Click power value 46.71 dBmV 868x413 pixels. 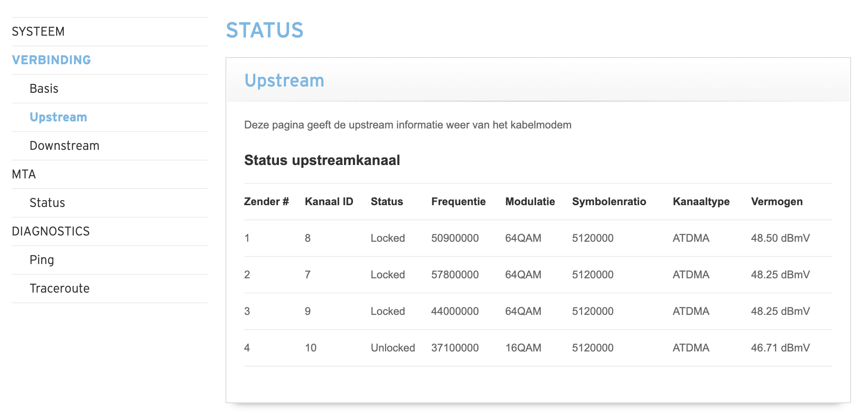780,348
